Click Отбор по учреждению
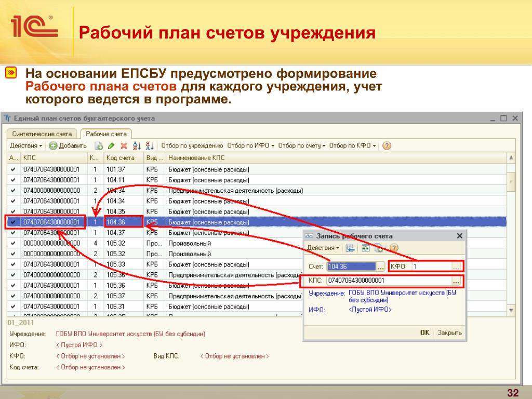 coord(192,145)
